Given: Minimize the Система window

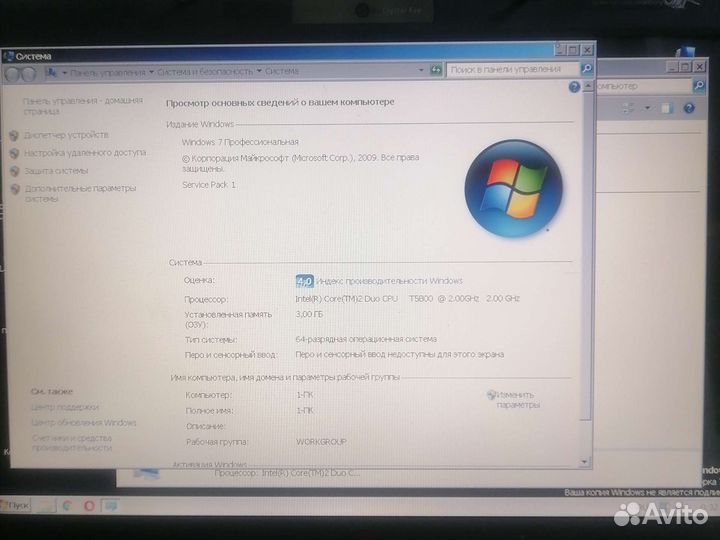Looking at the screenshot, I should tap(559, 50).
